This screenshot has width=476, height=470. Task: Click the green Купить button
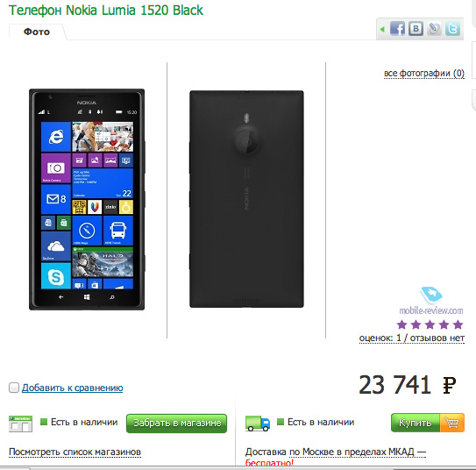point(416,423)
